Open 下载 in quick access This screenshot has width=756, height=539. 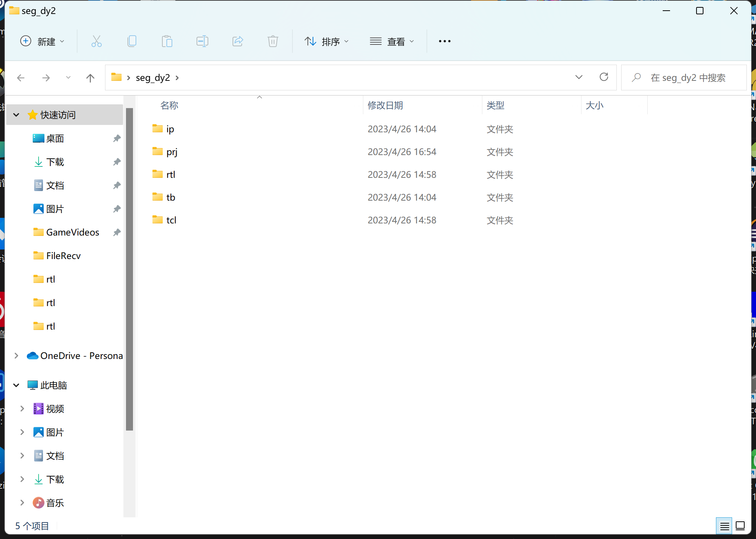click(55, 162)
